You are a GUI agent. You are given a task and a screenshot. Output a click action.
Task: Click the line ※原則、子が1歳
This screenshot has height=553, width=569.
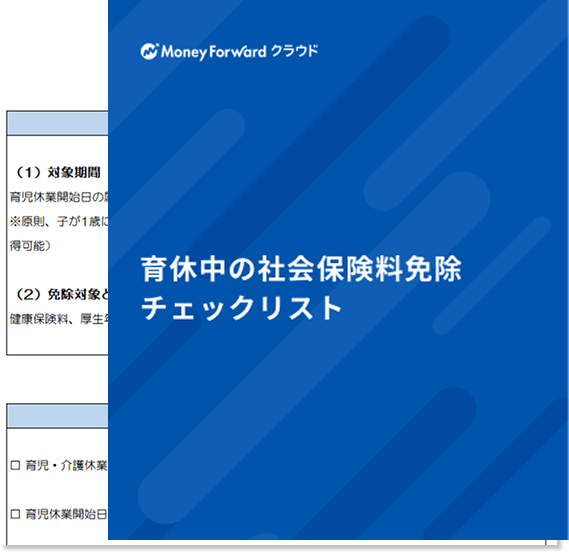[59, 221]
